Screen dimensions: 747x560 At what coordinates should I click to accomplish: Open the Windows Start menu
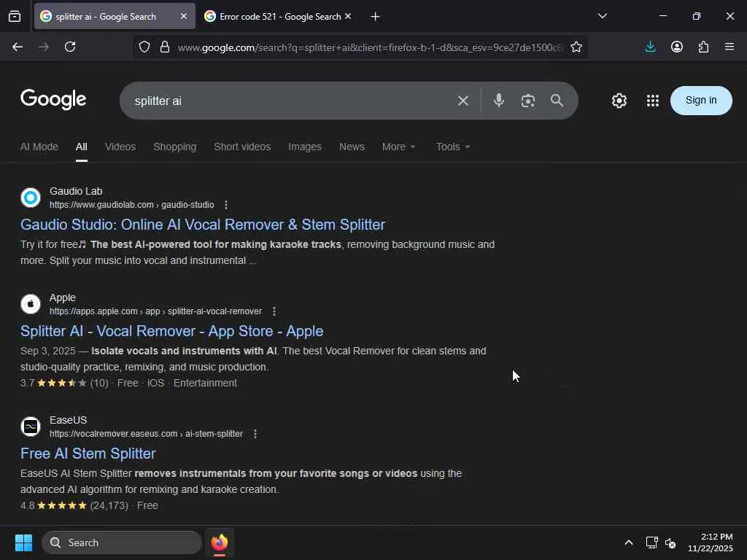(23, 542)
